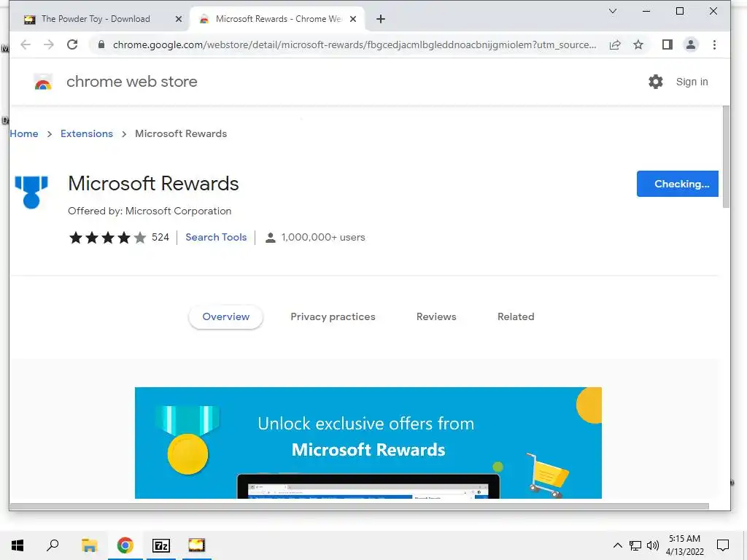Open the Windows Start menu

[x=18, y=545]
